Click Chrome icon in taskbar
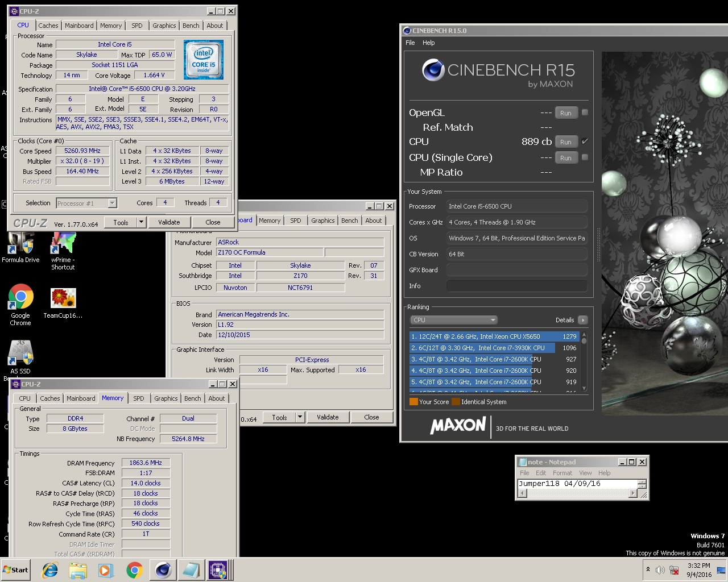Viewport: 728px width, 582px height. click(x=134, y=569)
